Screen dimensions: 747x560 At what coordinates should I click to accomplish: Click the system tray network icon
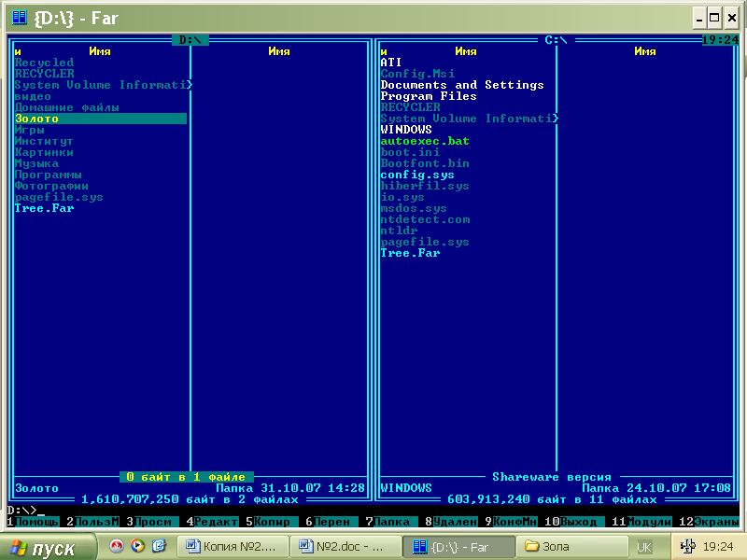pos(687,546)
